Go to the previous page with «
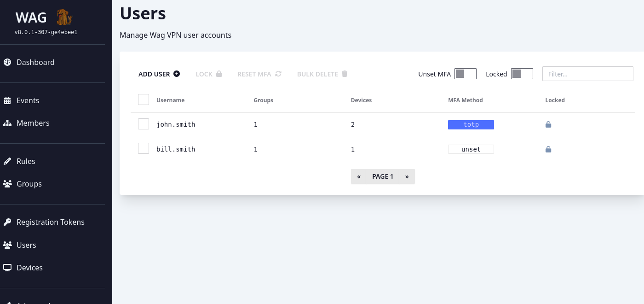644x304 pixels. (x=359, y=176)
